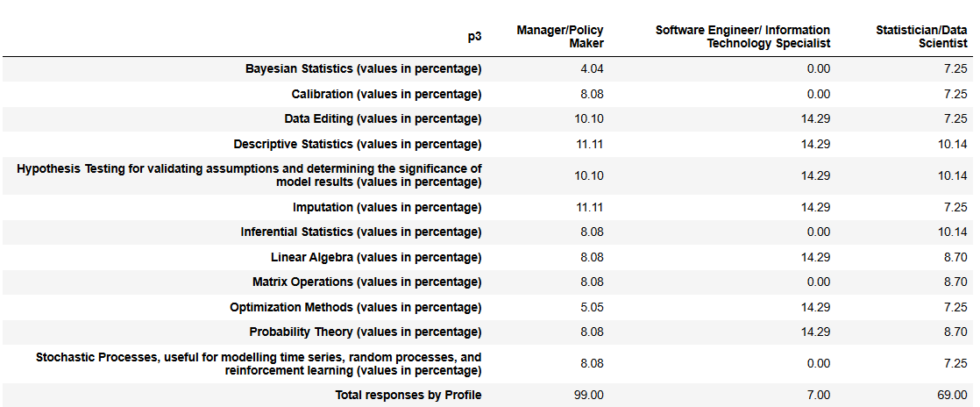Screen dimensions: 980x407
Task: Select the Bayesian Statistics row label
Action: (363, 69)
